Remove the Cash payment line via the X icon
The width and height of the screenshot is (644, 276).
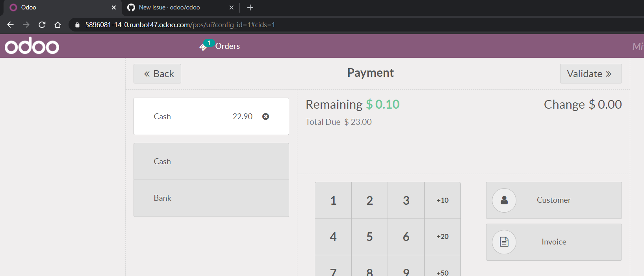click(266, 116)
